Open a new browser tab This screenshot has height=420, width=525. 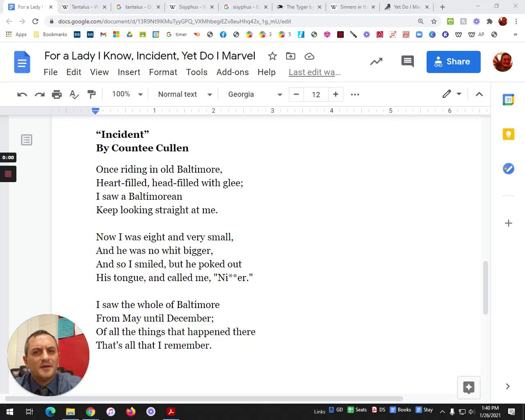click(x=443, y=7)
